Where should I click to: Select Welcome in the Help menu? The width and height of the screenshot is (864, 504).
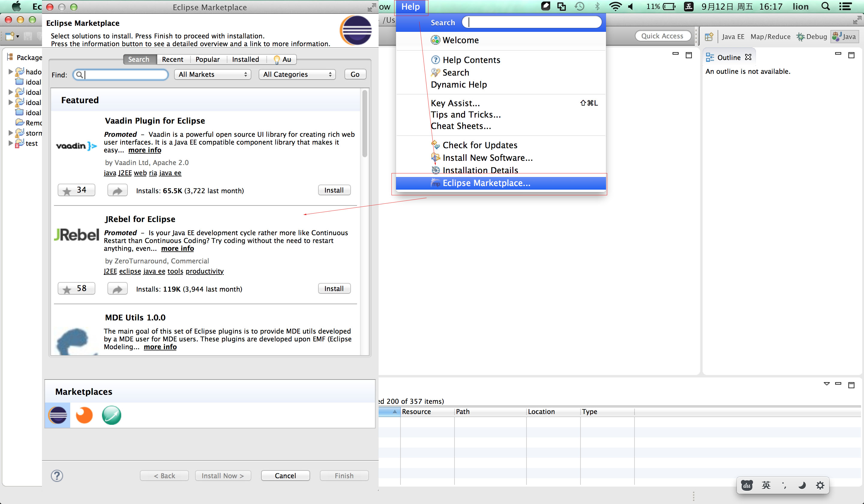point(501,40)
